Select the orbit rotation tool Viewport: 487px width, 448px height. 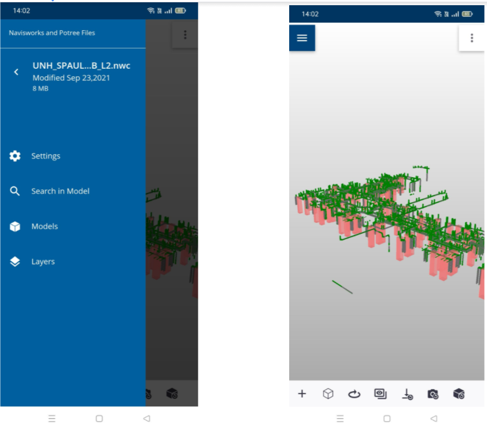pos(354,394)
